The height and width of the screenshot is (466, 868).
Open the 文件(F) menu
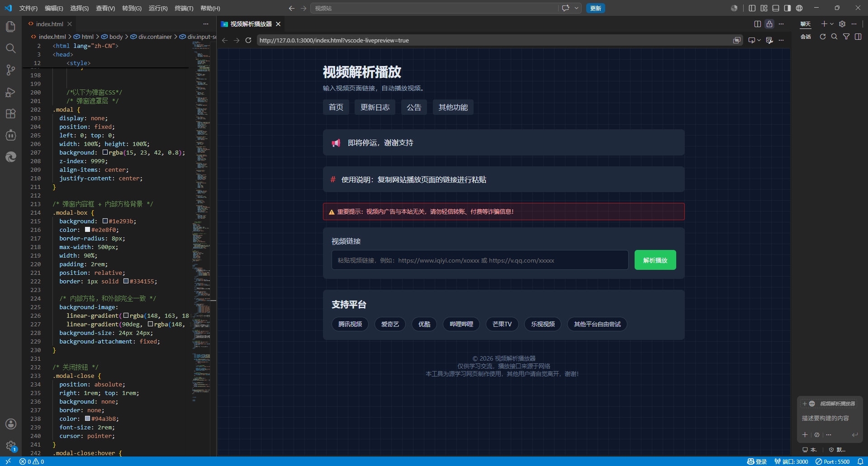pyautogui.click(x=28, y=8)
